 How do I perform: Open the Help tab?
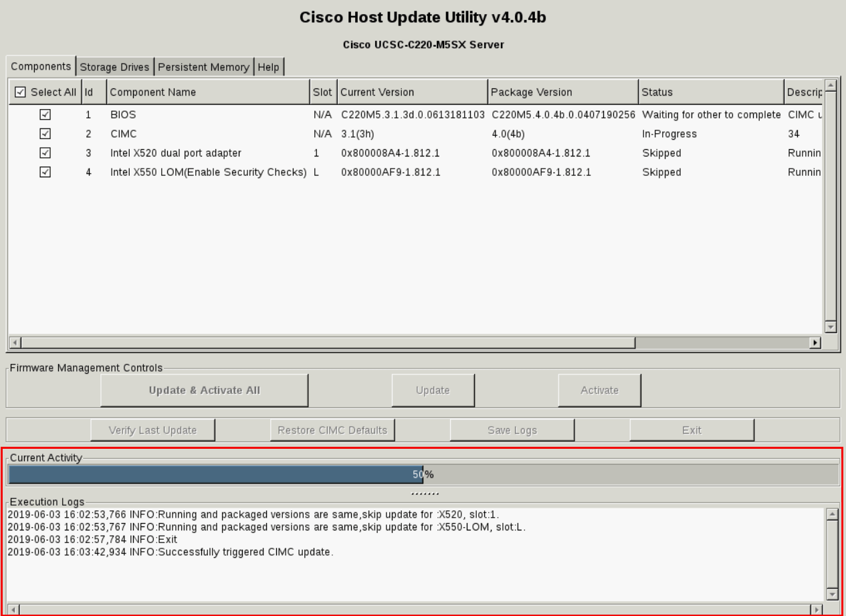coord(269,67)
